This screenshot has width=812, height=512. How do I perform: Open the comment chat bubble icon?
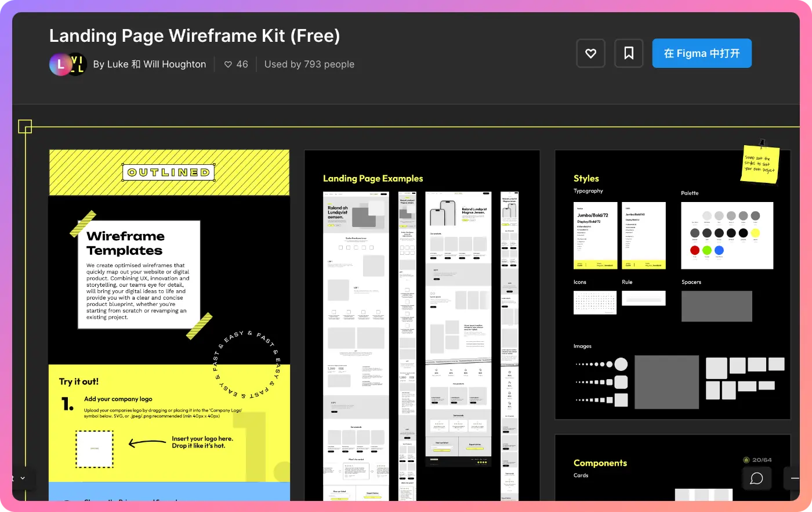click(756, 478)
